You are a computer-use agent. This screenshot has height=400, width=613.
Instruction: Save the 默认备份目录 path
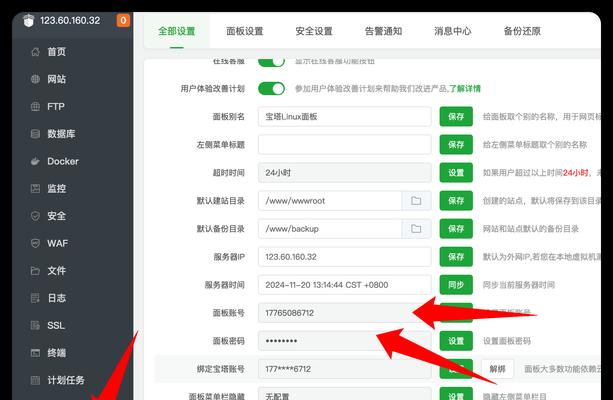pos(456,229)
